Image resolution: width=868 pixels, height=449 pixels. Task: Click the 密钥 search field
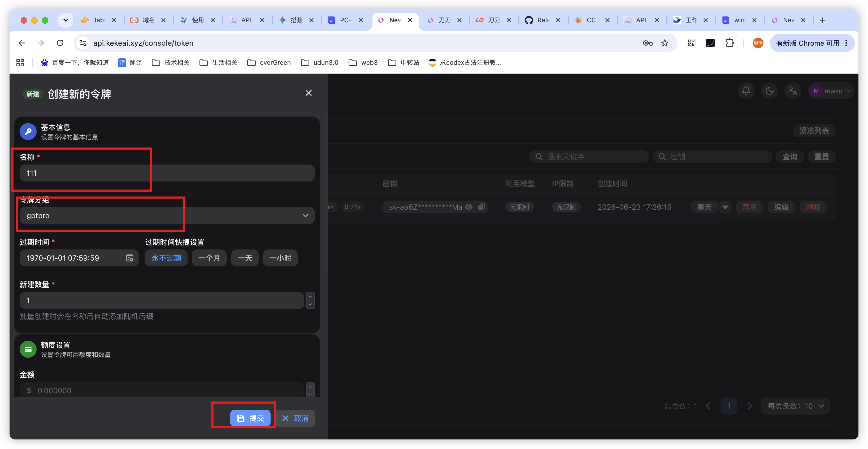[712, 157]
